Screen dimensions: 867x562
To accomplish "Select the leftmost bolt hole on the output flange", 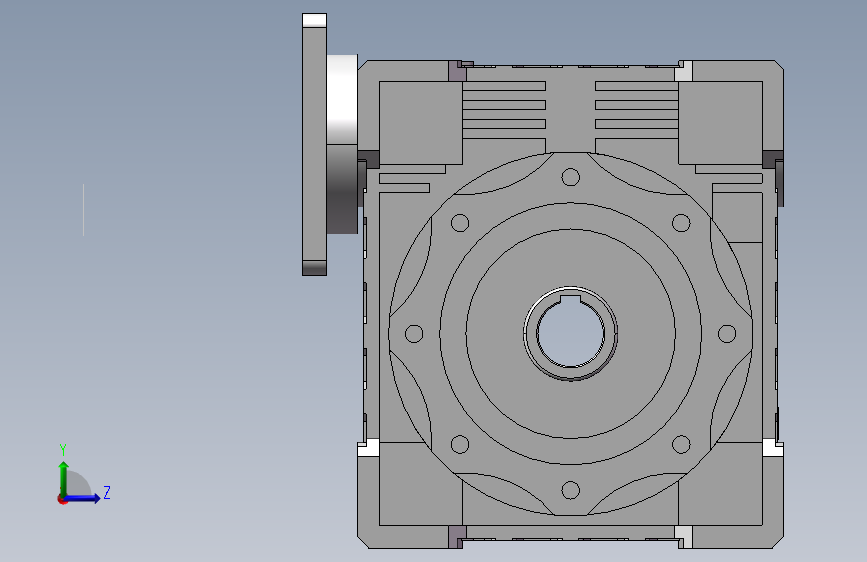I will pyautogui.click(x=414, y=334).
